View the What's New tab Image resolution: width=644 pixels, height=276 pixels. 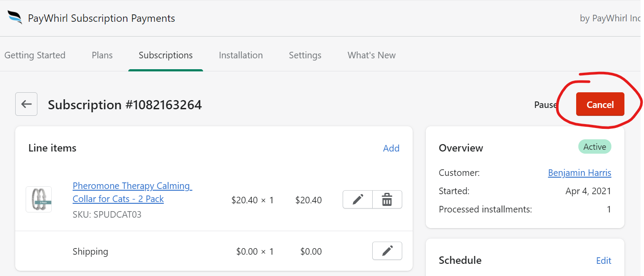372,55
